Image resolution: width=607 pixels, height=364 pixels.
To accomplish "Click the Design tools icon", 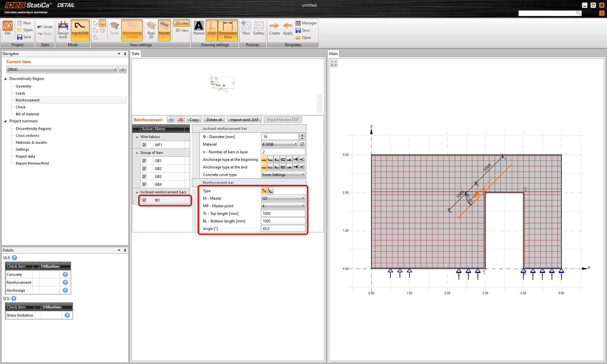I will [63, 30].
